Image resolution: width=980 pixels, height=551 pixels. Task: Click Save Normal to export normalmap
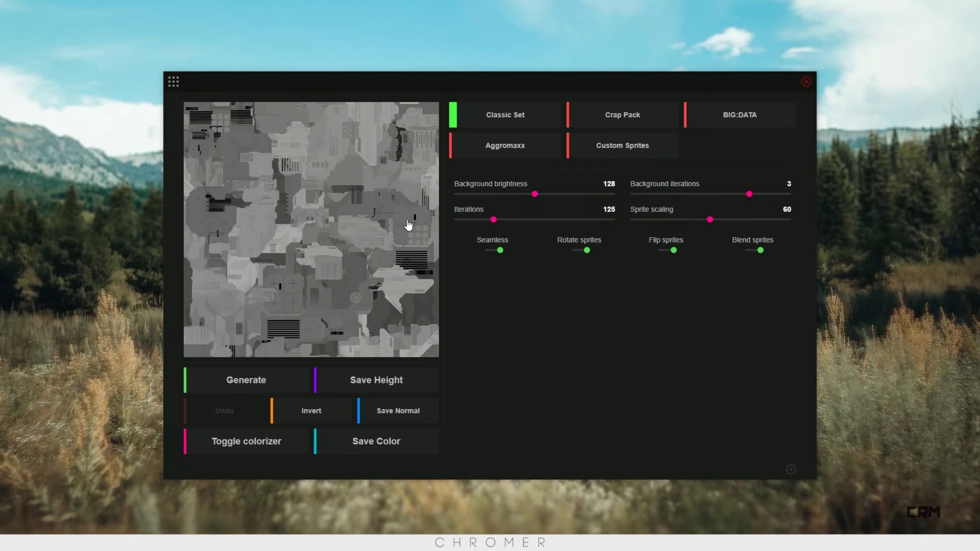(398, 411)
